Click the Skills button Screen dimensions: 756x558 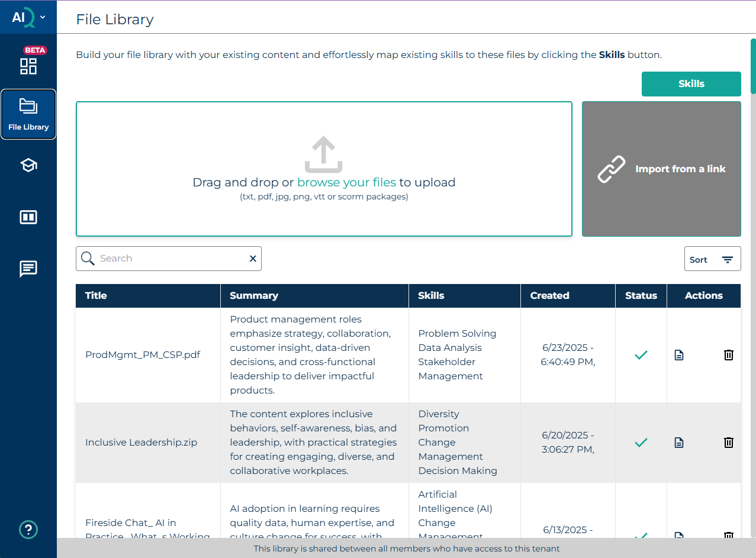pyautogui.click(x=691, y=84)
